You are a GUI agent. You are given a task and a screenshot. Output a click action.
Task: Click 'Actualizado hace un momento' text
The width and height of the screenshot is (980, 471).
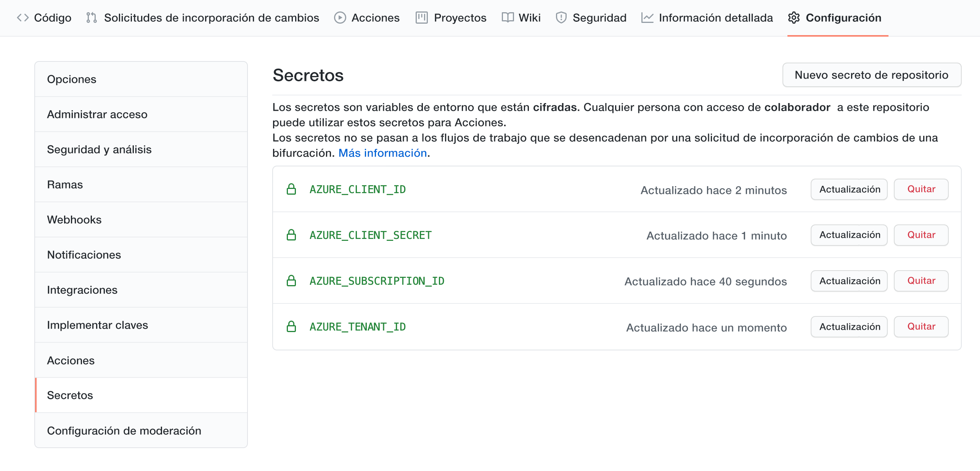point(707,327)
